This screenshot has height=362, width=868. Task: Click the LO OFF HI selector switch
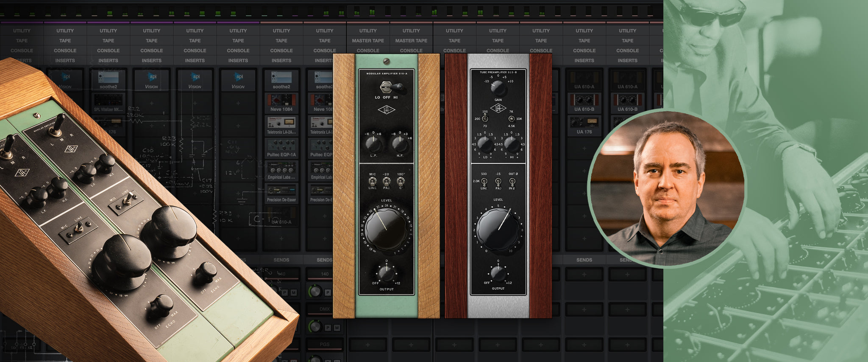click(386, 88)
